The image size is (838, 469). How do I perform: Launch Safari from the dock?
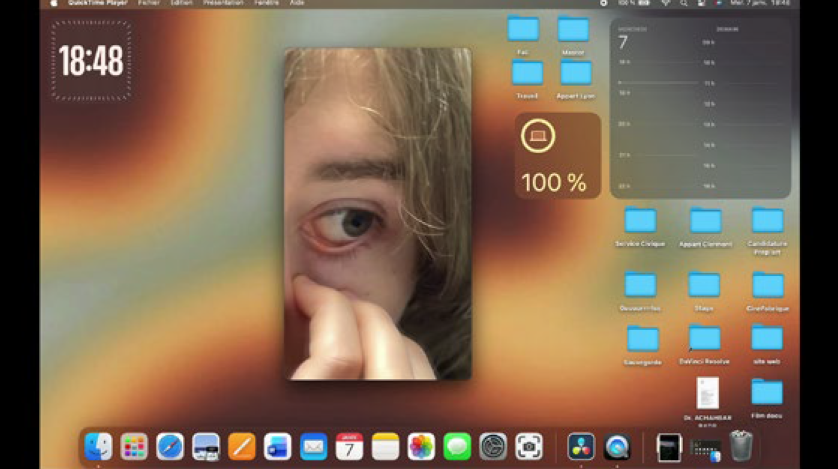(170, 446)
